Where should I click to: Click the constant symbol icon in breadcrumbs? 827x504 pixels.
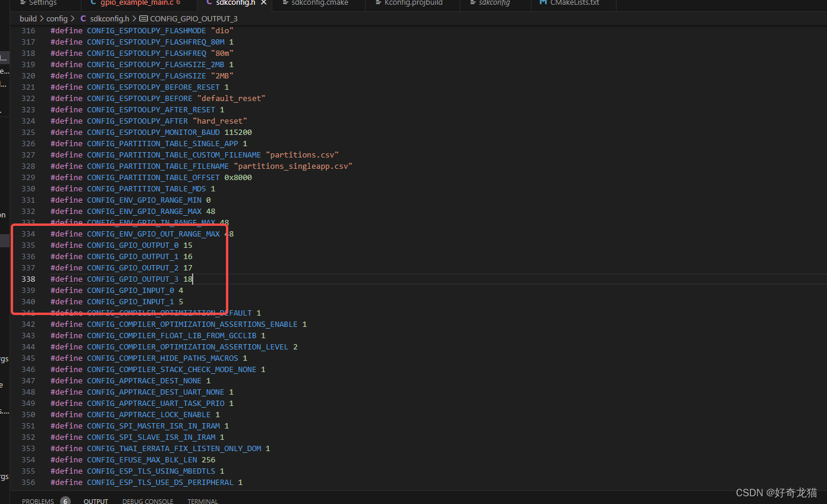point(143,19)
